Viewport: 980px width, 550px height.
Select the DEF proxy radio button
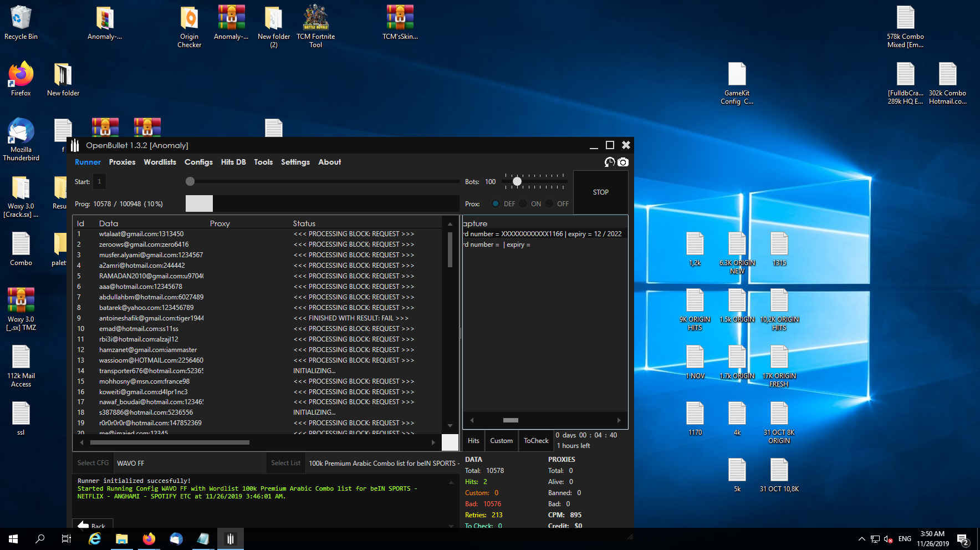(x=496, y=204)
